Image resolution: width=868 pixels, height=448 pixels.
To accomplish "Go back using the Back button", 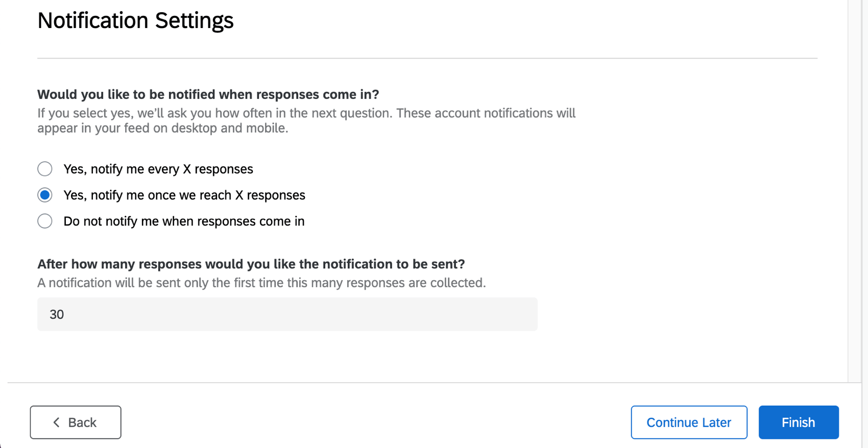I will pyautogui.click(x=76, y=422).
